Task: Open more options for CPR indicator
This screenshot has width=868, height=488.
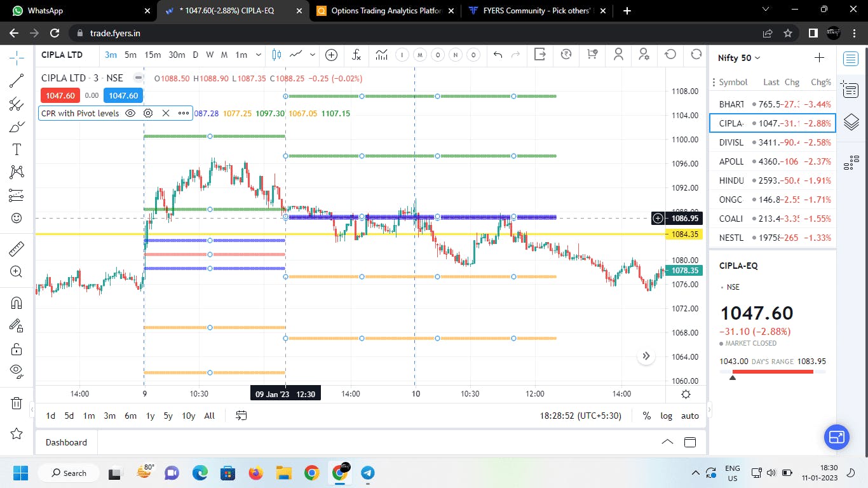Action: (184, 113)
